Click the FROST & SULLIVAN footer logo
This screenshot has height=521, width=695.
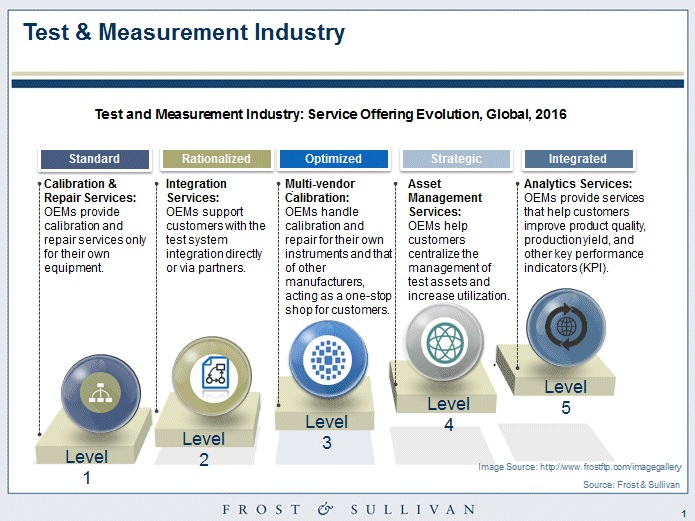348,509
